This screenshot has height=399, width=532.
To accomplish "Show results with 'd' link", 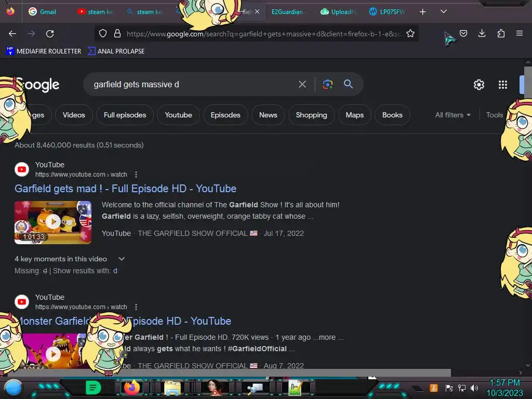I will (x=115, y=271).
